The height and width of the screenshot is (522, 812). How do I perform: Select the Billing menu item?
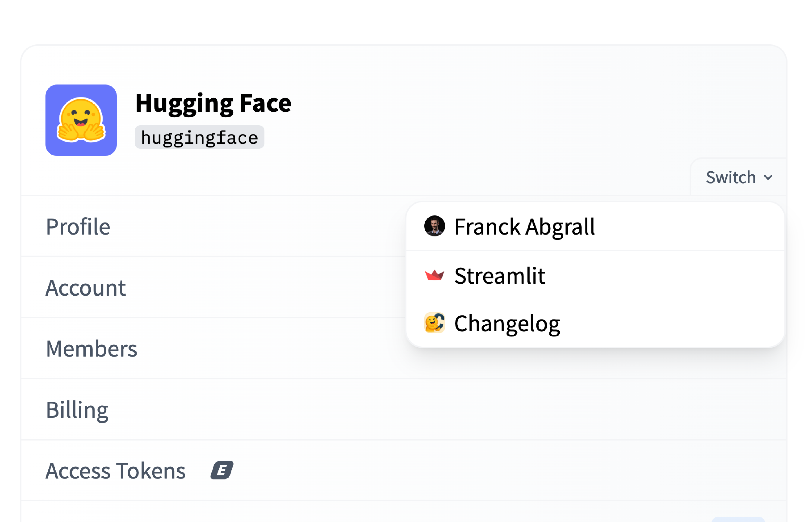tap(77, 410)
